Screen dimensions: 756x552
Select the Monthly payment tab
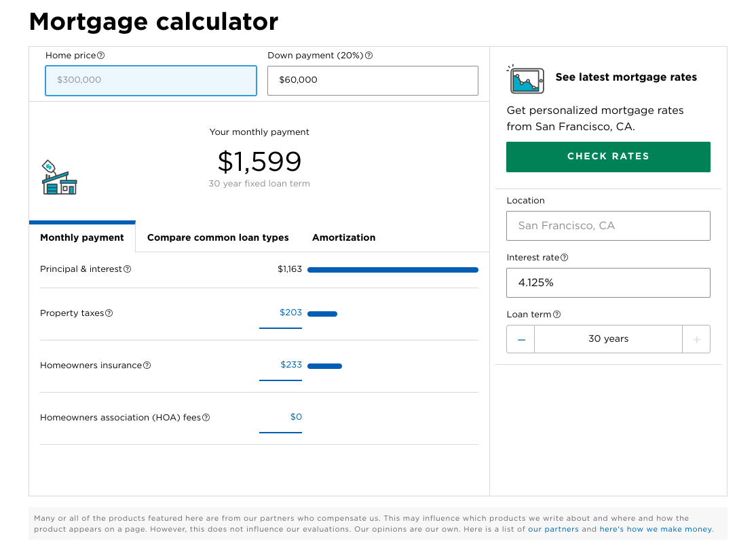(82, 237)
